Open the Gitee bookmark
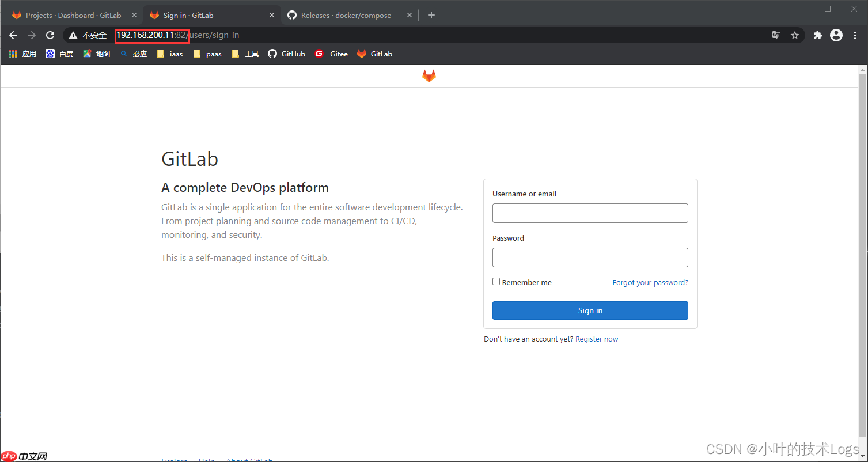 pos(332,54)
